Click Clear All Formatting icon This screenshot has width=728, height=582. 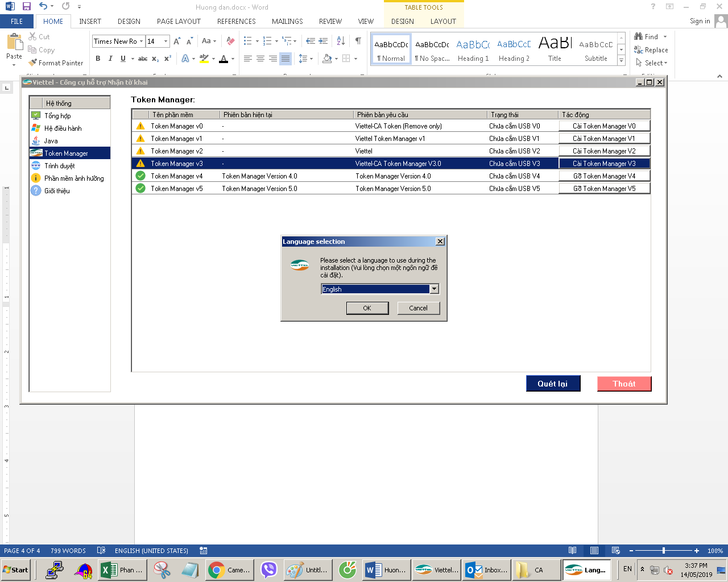click(230, 41)
